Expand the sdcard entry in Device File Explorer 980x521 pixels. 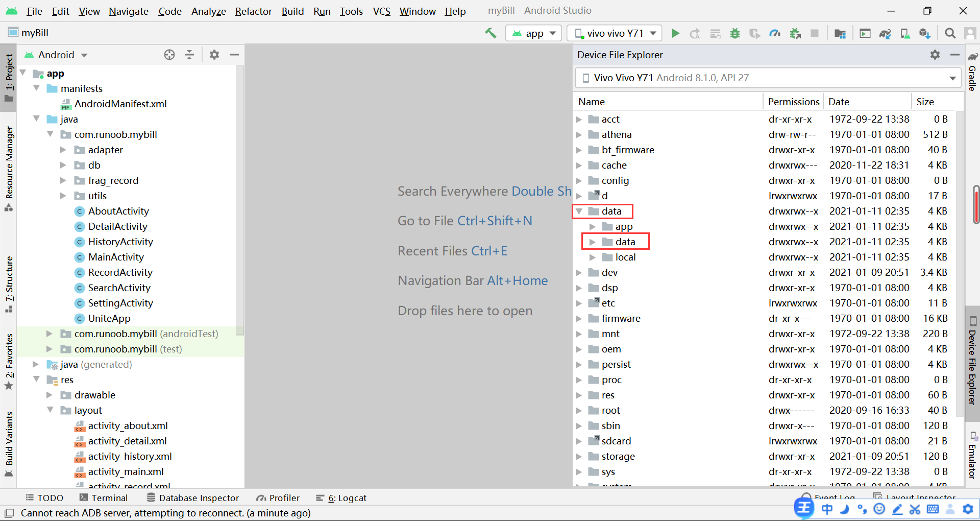[x=579, y=441]
